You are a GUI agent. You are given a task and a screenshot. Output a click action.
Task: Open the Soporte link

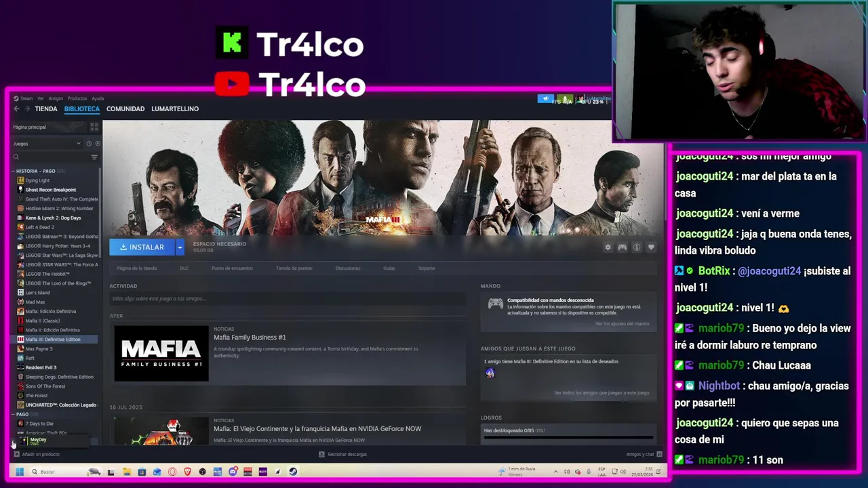point(427,268)
